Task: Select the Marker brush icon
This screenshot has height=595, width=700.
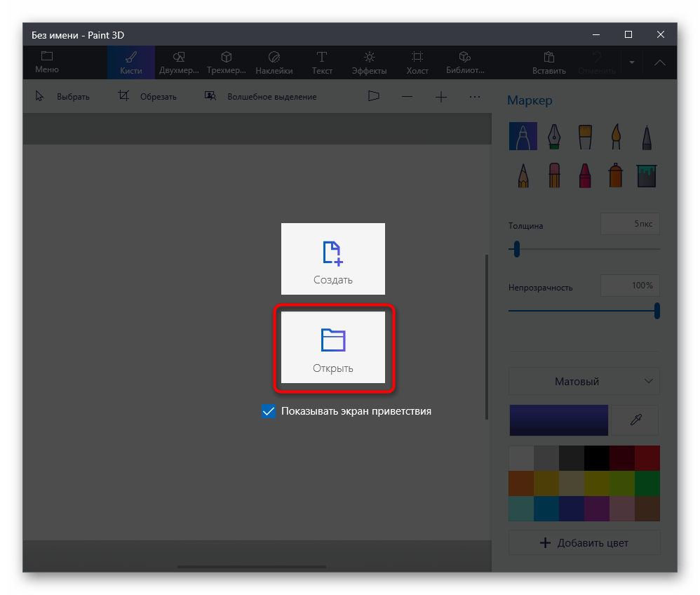Action: tap(523, 136)
